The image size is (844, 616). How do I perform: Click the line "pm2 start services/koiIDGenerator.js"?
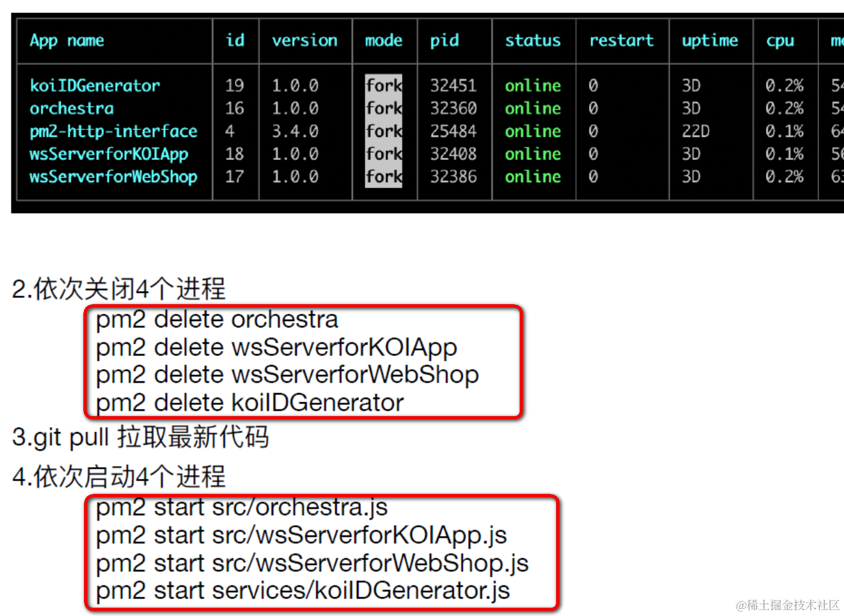[x=302, y=591]
